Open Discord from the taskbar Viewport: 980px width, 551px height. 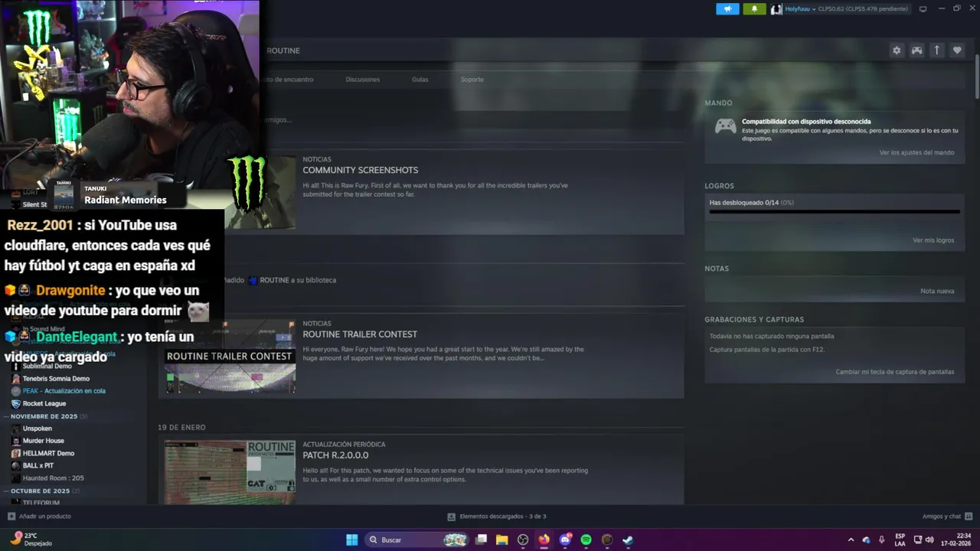coord(565,540)
